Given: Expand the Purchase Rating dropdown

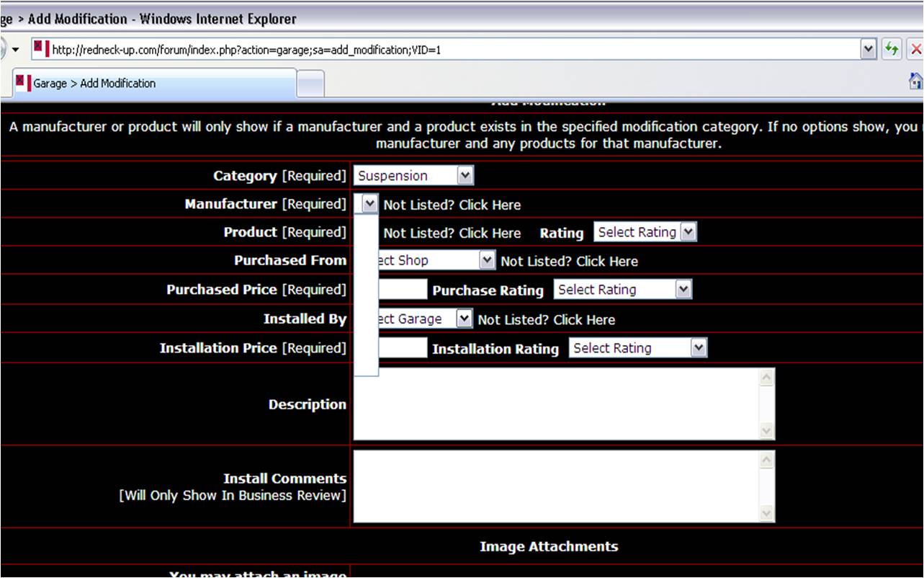Looking at the screenshot, I should click(x=623, y=290).
